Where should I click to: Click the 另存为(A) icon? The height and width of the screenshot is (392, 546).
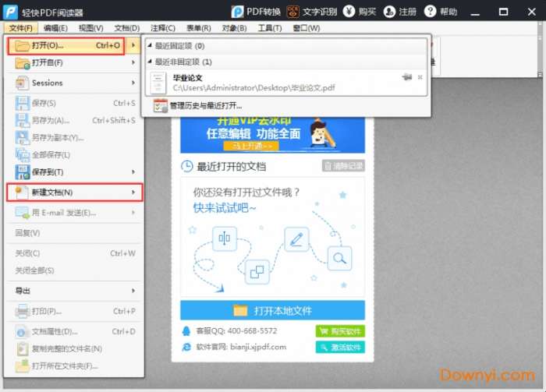(x=23, y=120)
